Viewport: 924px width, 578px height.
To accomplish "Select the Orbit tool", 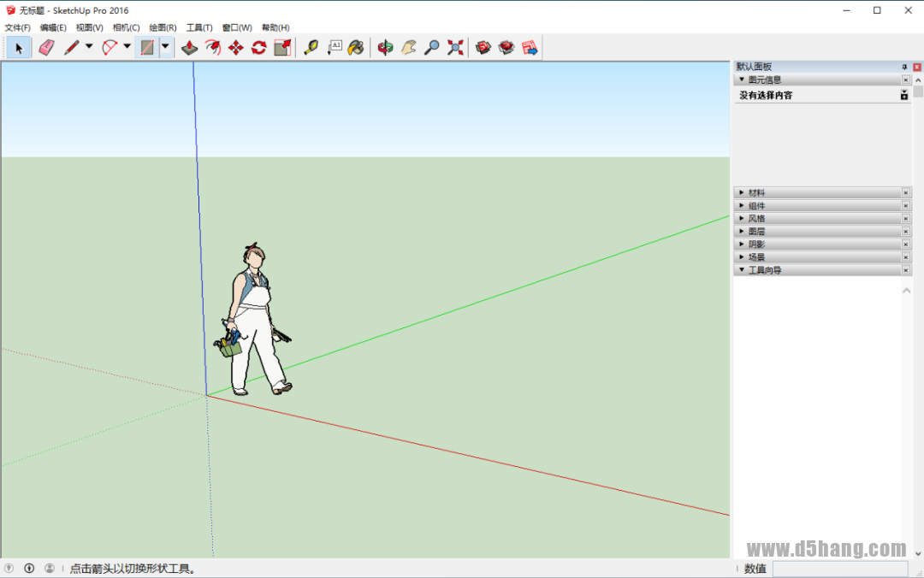I will point(385,48).
